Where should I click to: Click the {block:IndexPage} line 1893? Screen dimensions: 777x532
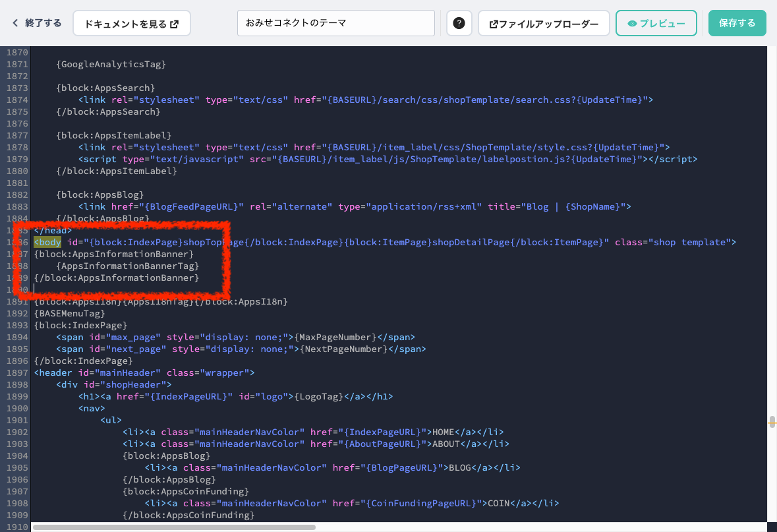[x=81, y=325]
